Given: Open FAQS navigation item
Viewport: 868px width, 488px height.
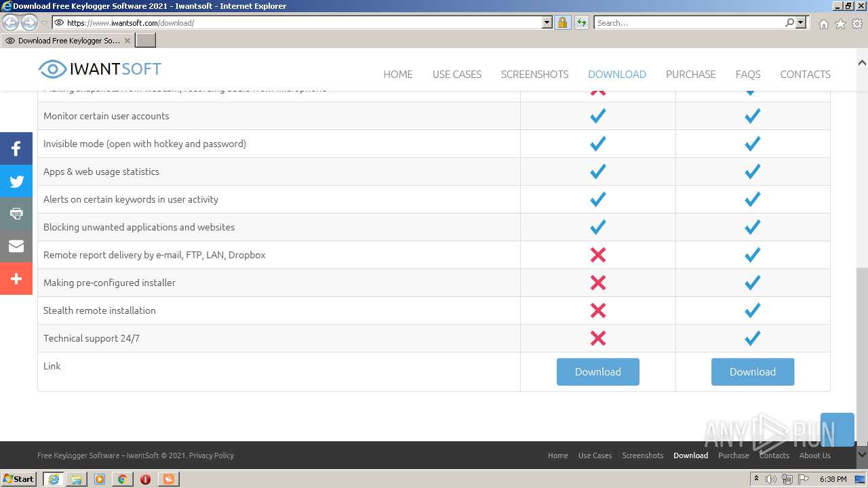Looking at the screenshot, I should click(x=748, y=75).
